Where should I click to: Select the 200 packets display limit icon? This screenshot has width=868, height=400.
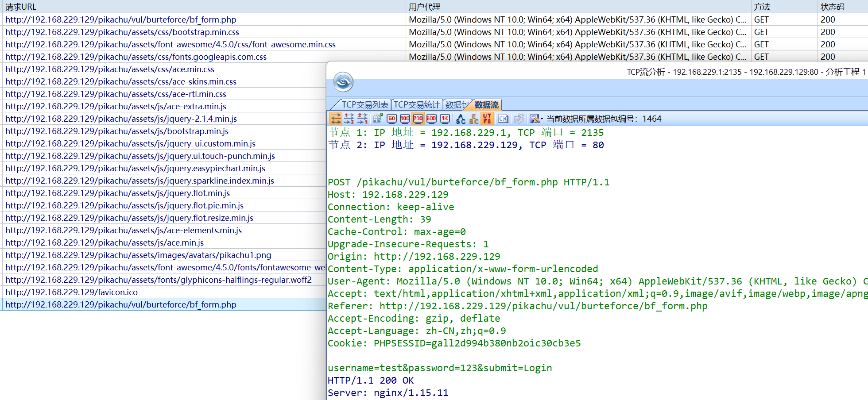pos(418,119)
